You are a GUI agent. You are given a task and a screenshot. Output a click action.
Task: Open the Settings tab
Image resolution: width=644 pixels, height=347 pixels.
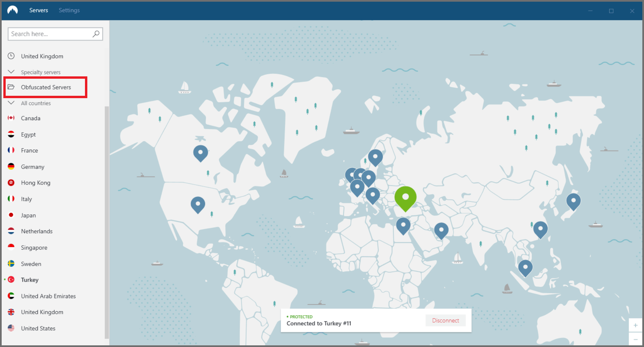[69, 10]
